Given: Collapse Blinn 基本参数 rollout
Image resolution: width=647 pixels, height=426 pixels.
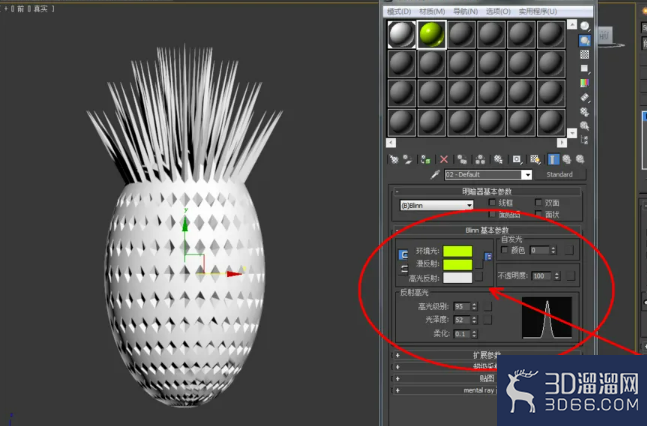Looking at the screenshot, I should point(487,230).
